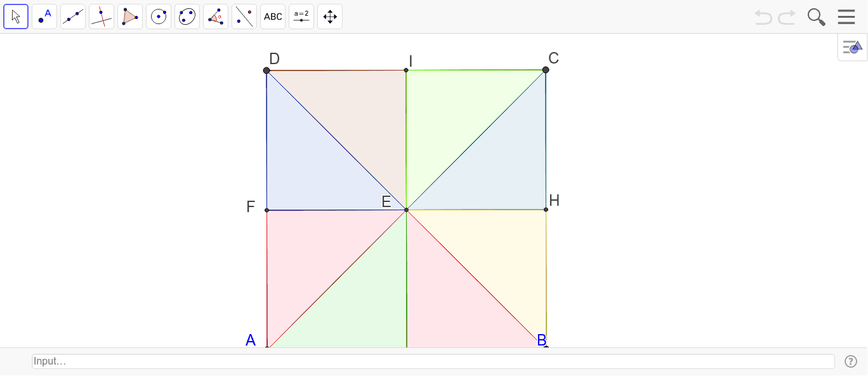Select point E in the construction
The width and height of the screenshot is (868, 376).
pos(406,210)
